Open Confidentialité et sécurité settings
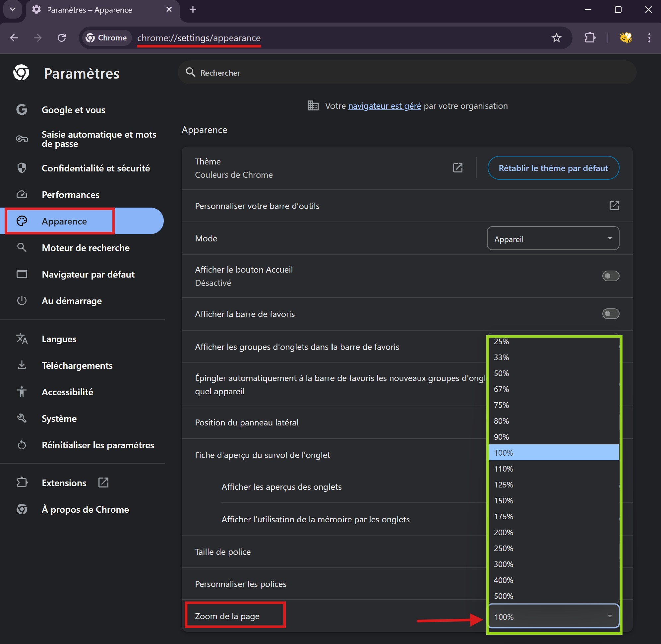Image resolution: width=661 pixels, height=644 pixels. point(95,168)
